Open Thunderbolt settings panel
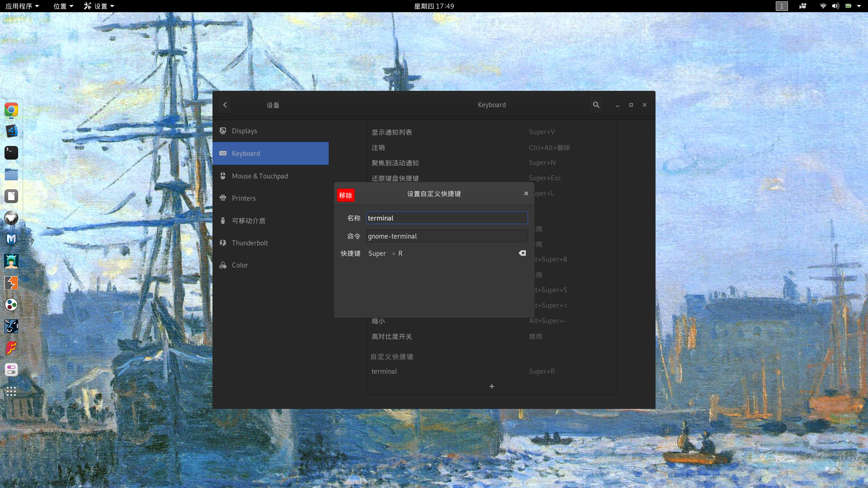The width and height of the screenshot is (868, 488). point(270,243)
